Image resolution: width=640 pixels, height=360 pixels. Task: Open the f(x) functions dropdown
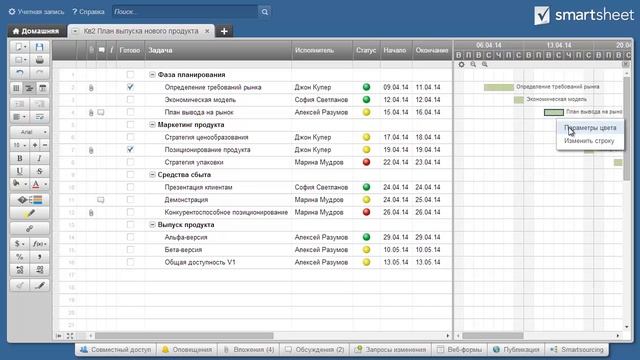(39, 244)
